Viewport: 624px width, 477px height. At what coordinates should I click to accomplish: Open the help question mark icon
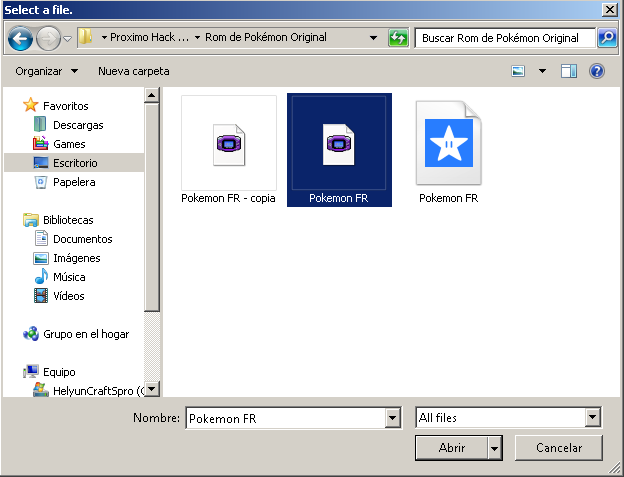(597, 71)
